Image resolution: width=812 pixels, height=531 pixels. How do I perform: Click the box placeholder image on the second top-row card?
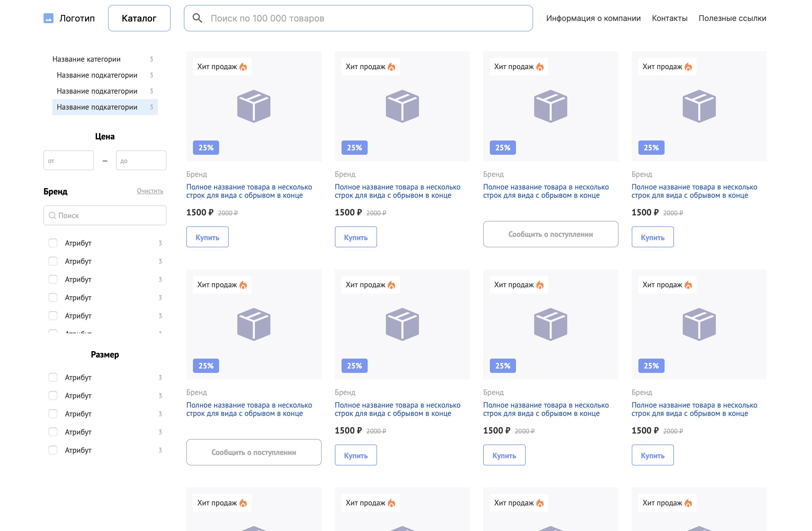click(x=402, y=106)
